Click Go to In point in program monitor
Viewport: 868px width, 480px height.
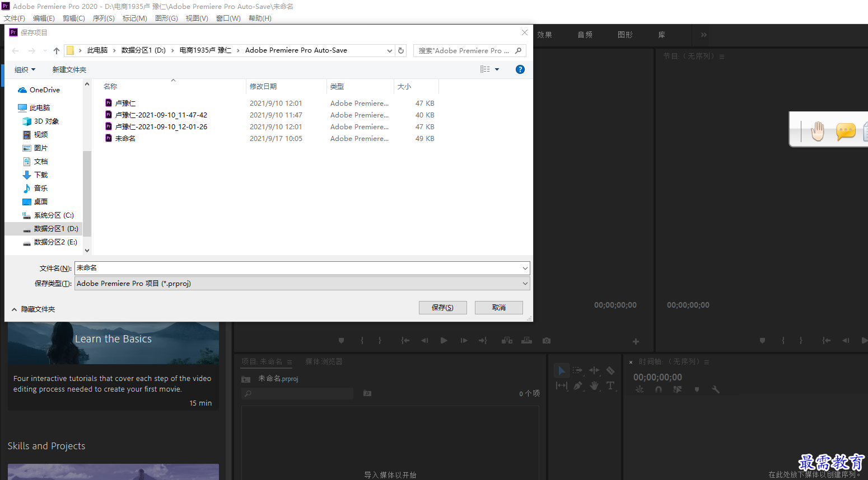tap(826, 340)
